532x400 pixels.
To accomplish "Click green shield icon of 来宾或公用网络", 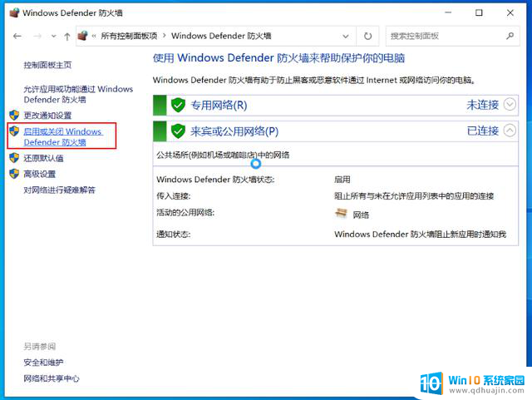I will [178, 131].
